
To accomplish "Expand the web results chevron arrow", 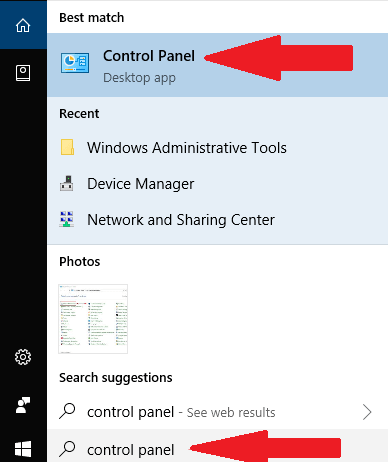I will tap(367, 412).
